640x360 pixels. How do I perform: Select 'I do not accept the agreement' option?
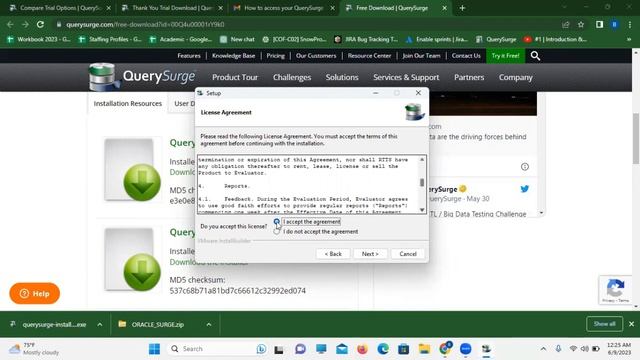pos(277,231)
